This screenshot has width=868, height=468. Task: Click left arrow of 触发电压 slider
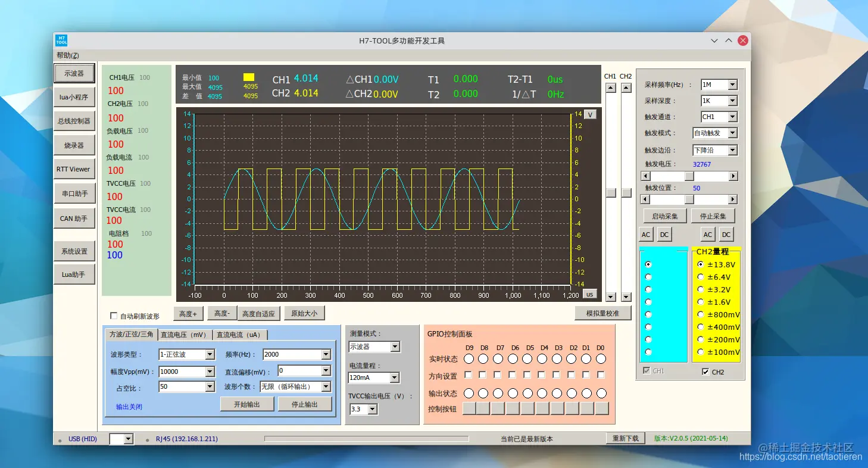point(645,176)
